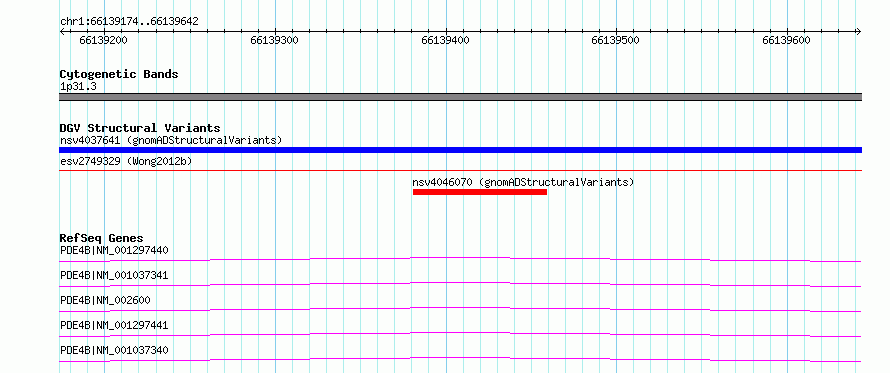The width and height of the screenshot is (890, 373).
Task: Click the ruler's right arrow end
Action: click(858, 32)
